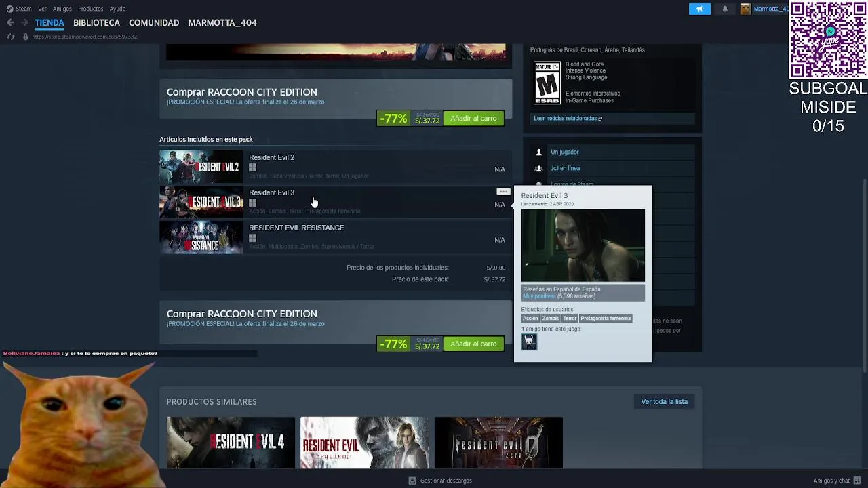Switch to the BIBLIOTECA tab

(x=96, y=22)
